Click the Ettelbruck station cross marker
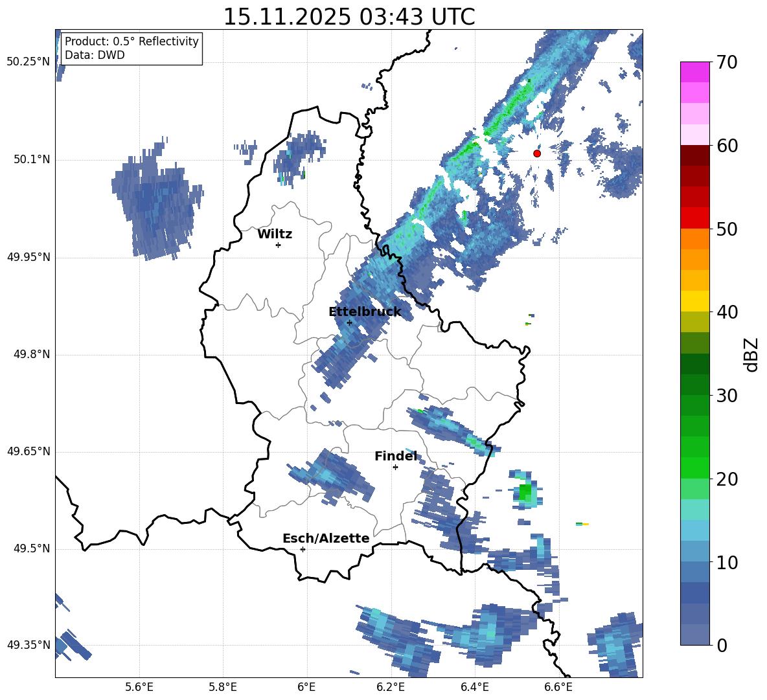The image size is (767, 700). (x=349, y=322)
